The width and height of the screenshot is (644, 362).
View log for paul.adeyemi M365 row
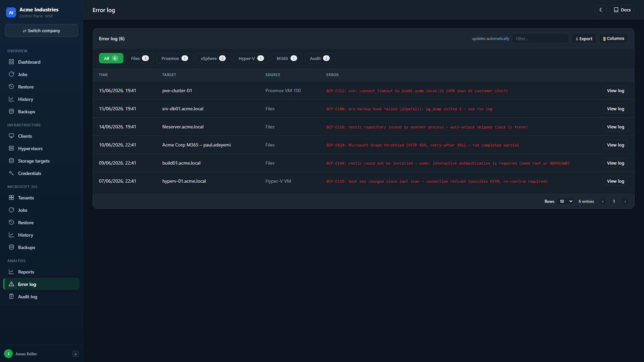click(615, 145)
